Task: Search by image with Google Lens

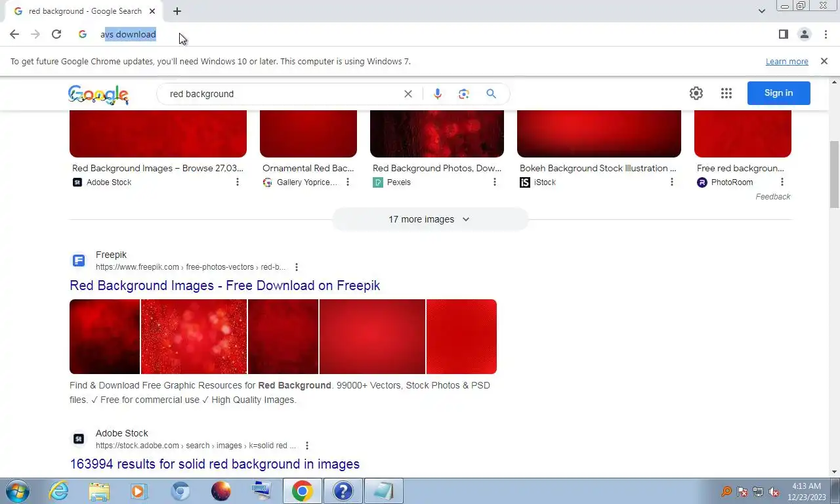Action: [464, 94]
